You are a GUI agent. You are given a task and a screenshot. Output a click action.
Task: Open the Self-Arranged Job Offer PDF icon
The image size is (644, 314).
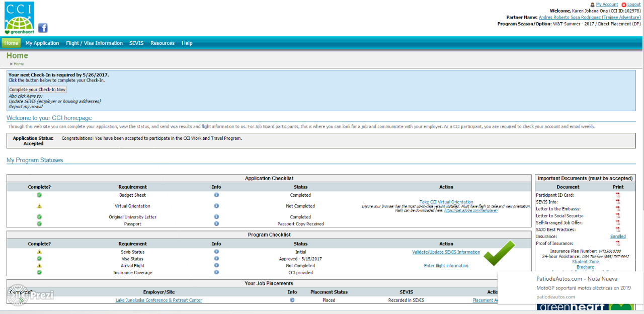tap(618, 223)
